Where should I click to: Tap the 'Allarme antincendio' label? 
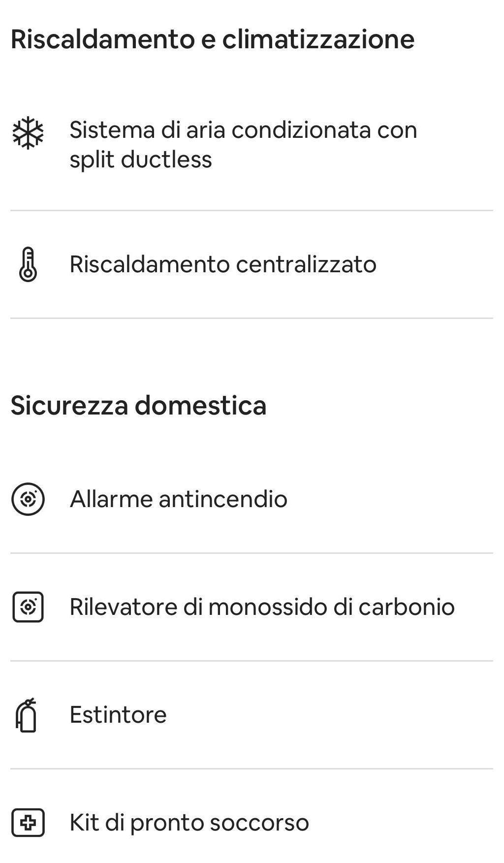[179, 499]
